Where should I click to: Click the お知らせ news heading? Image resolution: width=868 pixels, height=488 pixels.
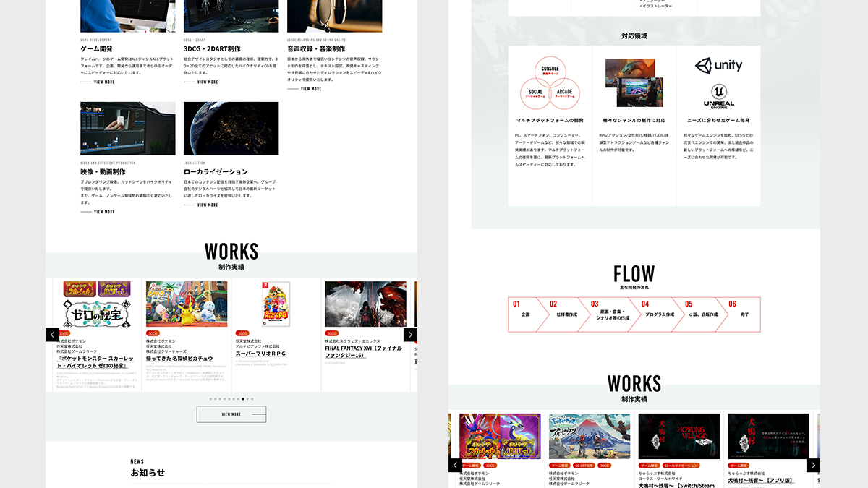(148, 473)
